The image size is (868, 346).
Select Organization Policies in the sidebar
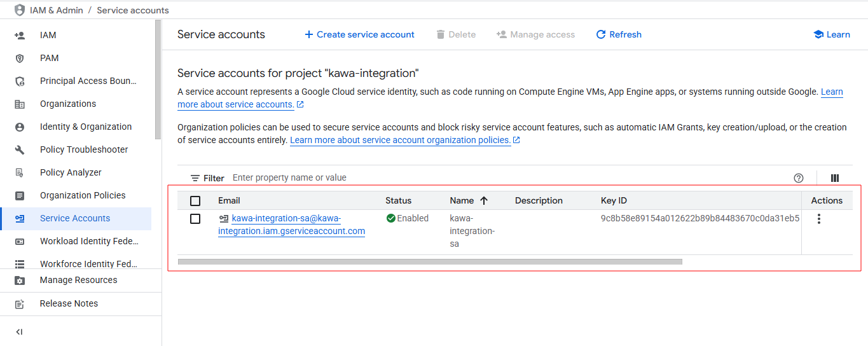(x=83, y=195)
